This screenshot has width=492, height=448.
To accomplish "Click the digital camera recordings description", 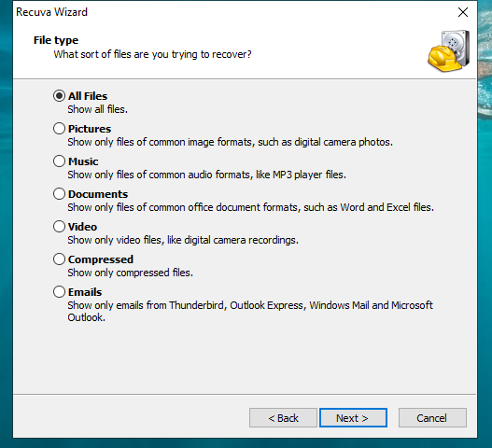I will click(x=183, y=240).
